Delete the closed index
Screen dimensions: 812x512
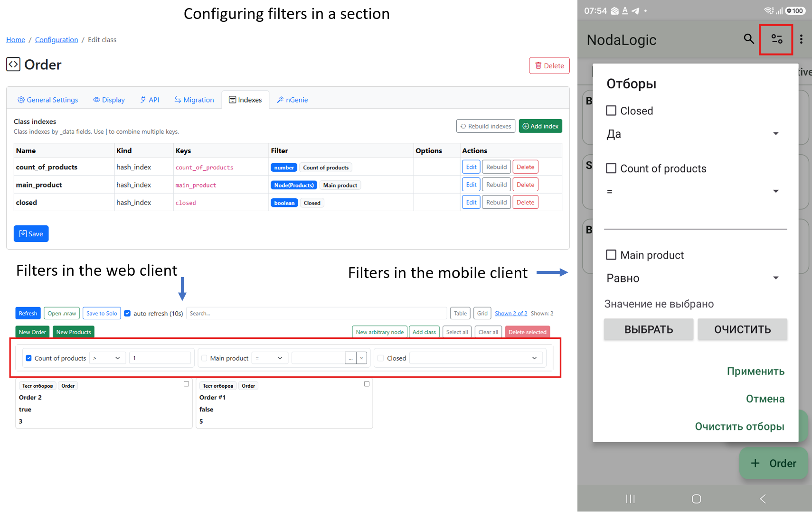[x=525, y=202]
